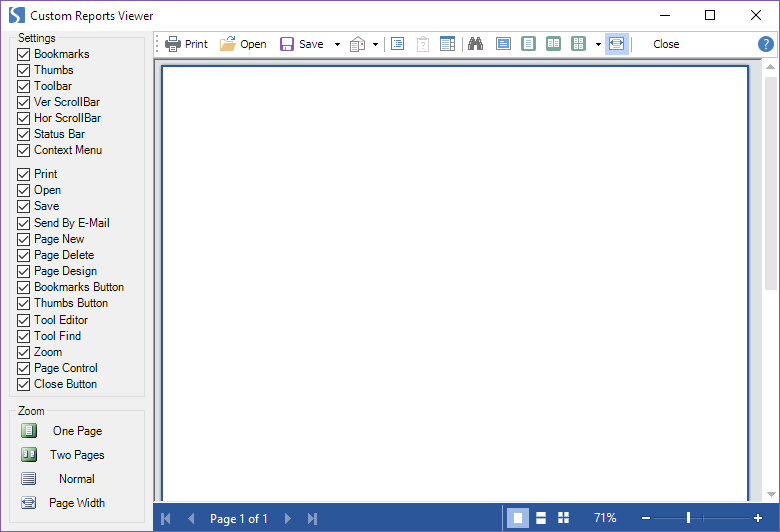Click the zoom slider in status bar
Screen dimensions: 780x532
[689, 518]
